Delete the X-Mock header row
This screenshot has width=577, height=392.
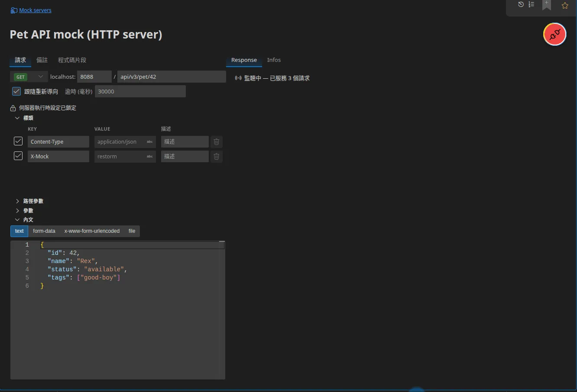pyautogui.click(x=216, y=156)
